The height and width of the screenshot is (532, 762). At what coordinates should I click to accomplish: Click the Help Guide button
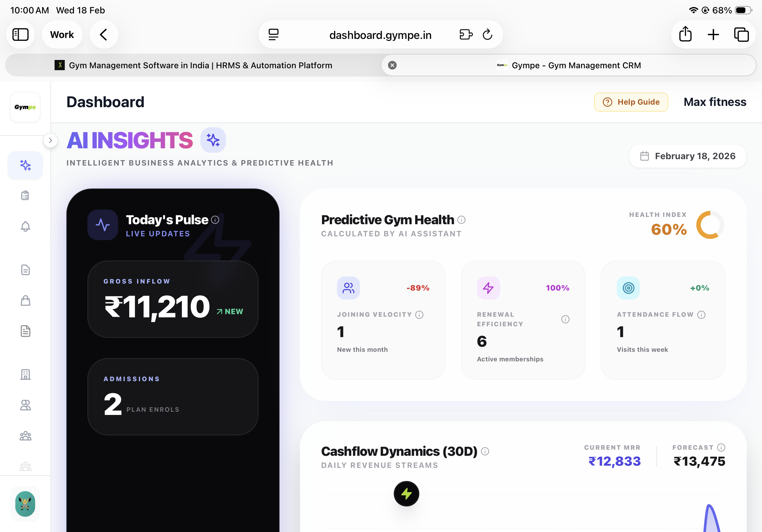(631, 102)
